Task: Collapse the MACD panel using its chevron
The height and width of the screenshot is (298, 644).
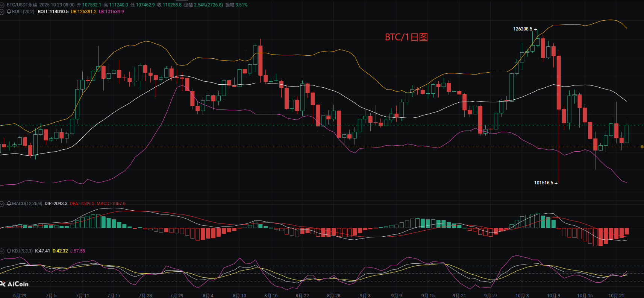Action: 2,204
